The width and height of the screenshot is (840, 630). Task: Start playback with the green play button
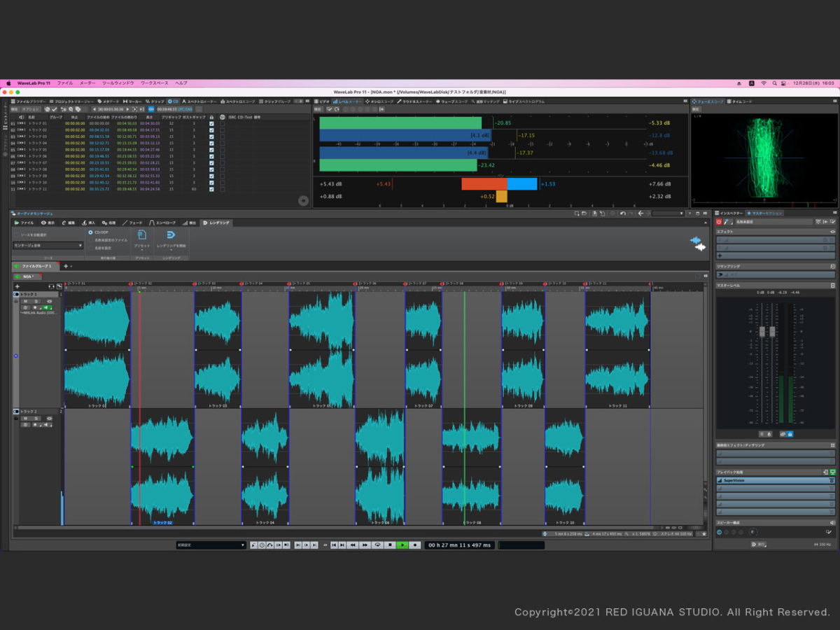pos(402,545)
